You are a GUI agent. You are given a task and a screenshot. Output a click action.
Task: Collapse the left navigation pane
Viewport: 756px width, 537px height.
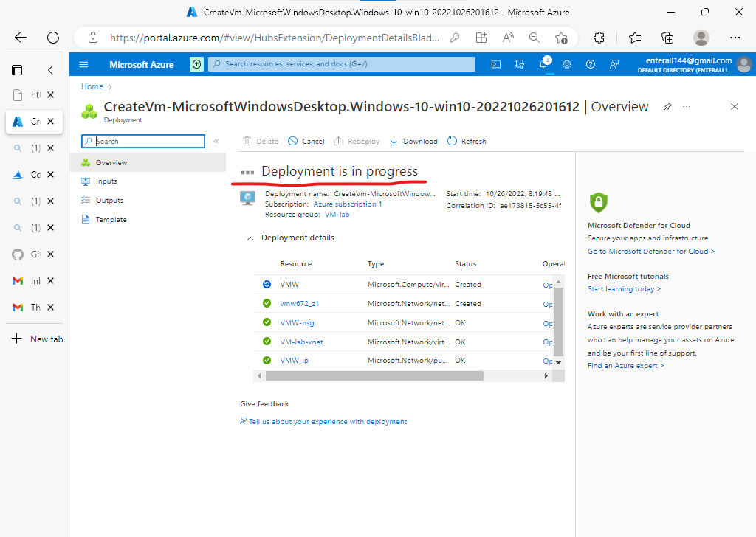click(216, 141)
